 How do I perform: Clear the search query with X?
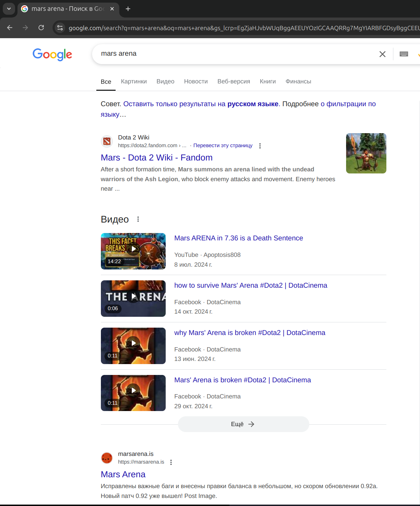click(383, 54)
